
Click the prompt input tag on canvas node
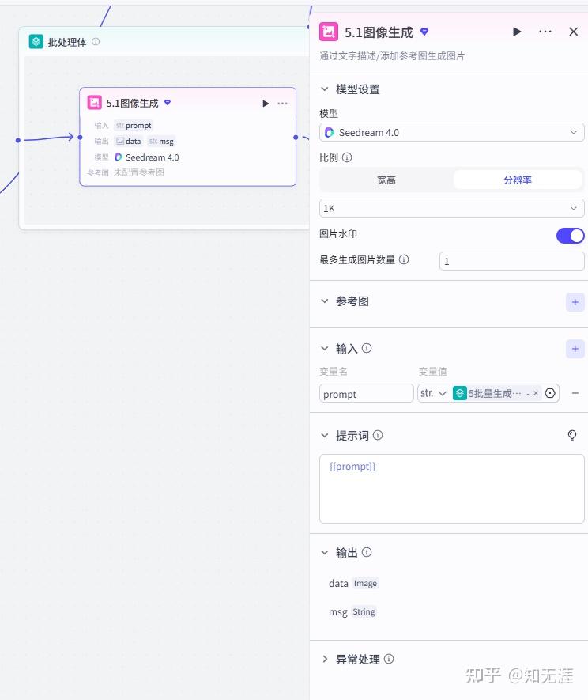tap(134, 126)
